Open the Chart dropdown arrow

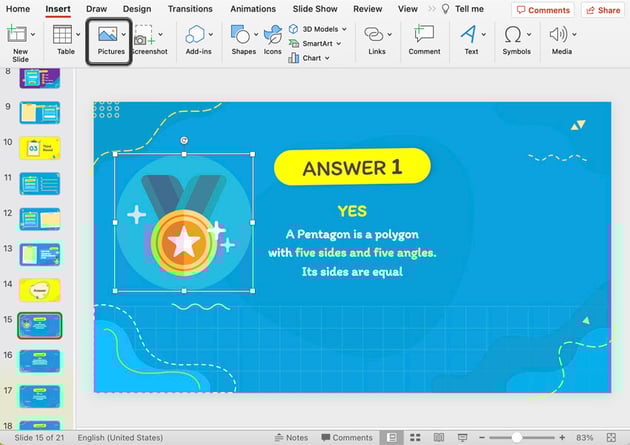point(327,58)
